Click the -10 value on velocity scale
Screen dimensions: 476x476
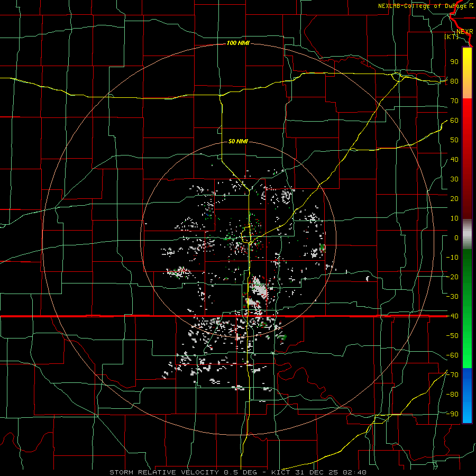pos(452,258)
